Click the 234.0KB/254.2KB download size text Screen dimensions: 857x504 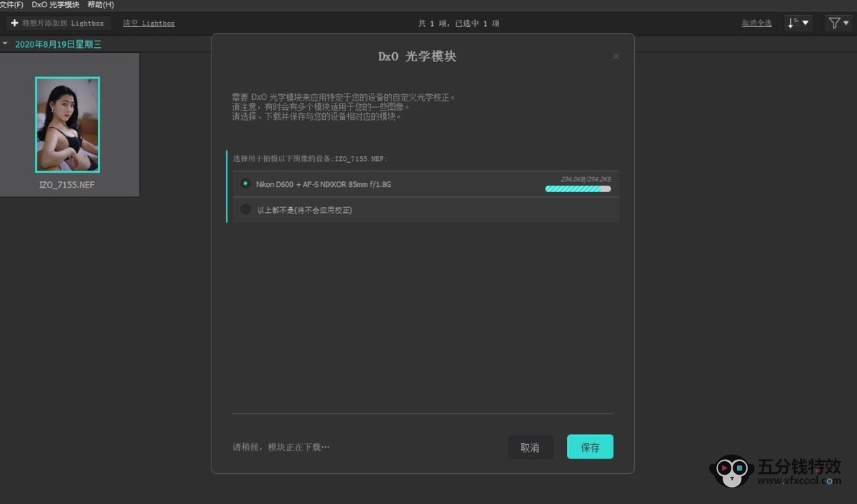(586, 179)
